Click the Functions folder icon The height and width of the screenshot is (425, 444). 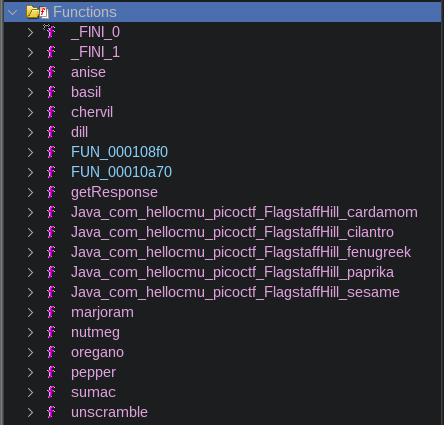point(37,12)
